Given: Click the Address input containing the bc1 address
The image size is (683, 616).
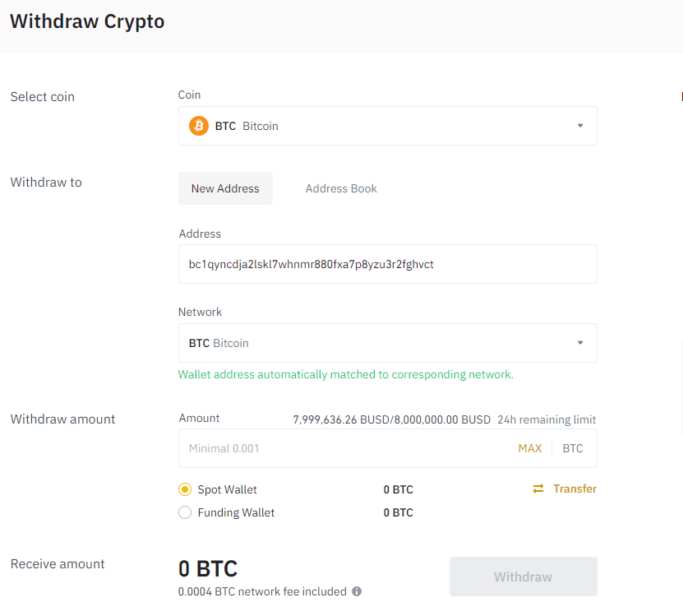Looking at the screenshot, I should [x=388, y=264].
